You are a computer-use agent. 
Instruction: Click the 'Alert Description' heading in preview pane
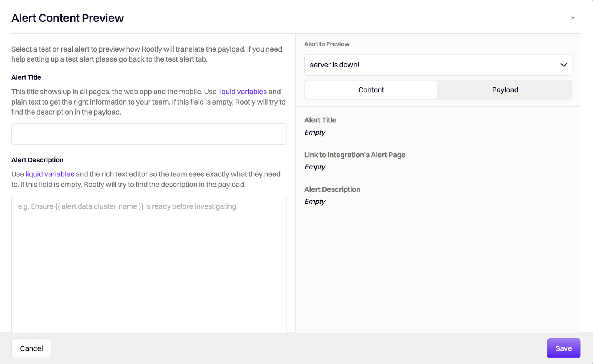(x=332, y=189)
